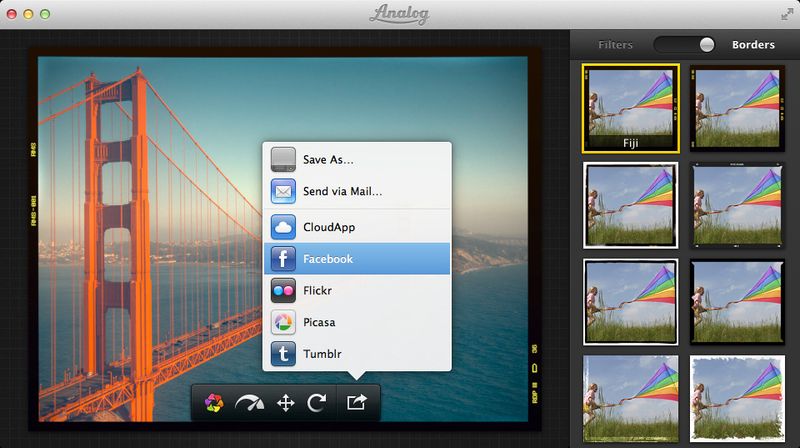This screenshot has width=800, height=448.
Task: Pick the white rough-edge border, second row left
Action: [631, 205]
